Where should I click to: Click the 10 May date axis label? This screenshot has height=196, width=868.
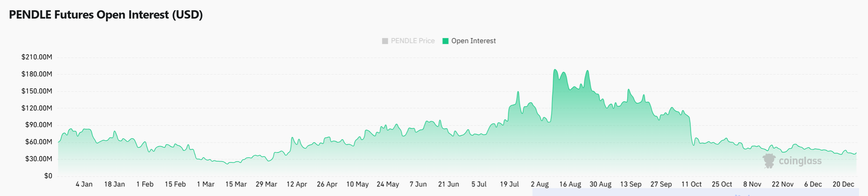(x=358, y=184)
